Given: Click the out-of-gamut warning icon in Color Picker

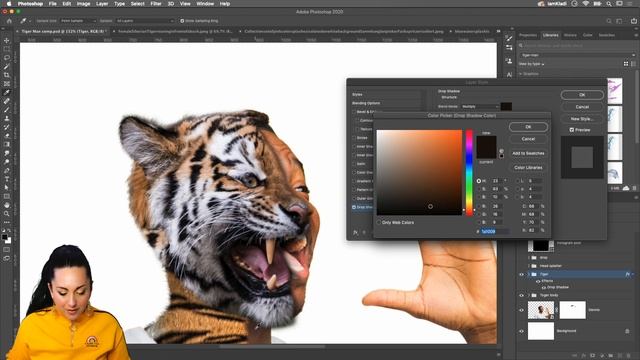Looking at the screenshot, I should (x=501, y=151).
